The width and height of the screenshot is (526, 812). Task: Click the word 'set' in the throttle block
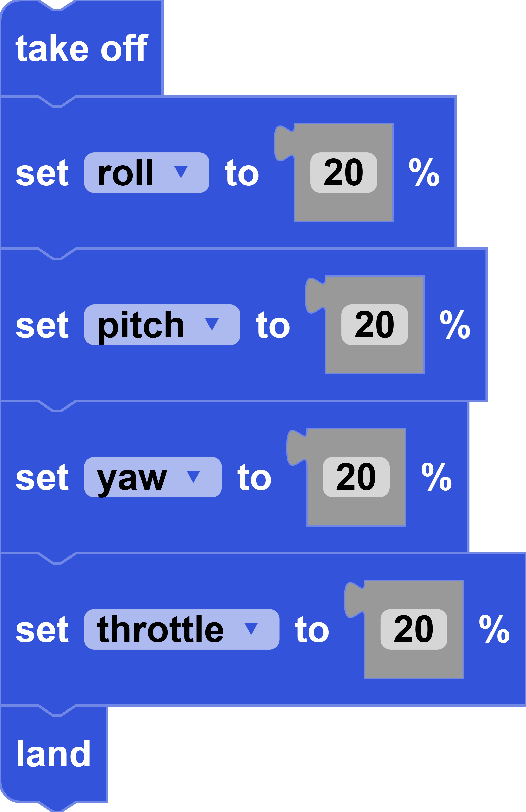[42, 630]
